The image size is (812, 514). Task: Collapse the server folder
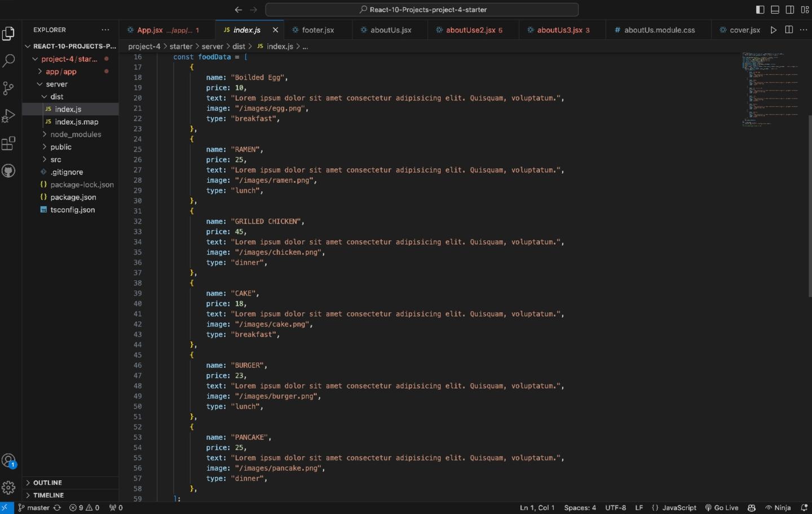[x=70, y=84]
